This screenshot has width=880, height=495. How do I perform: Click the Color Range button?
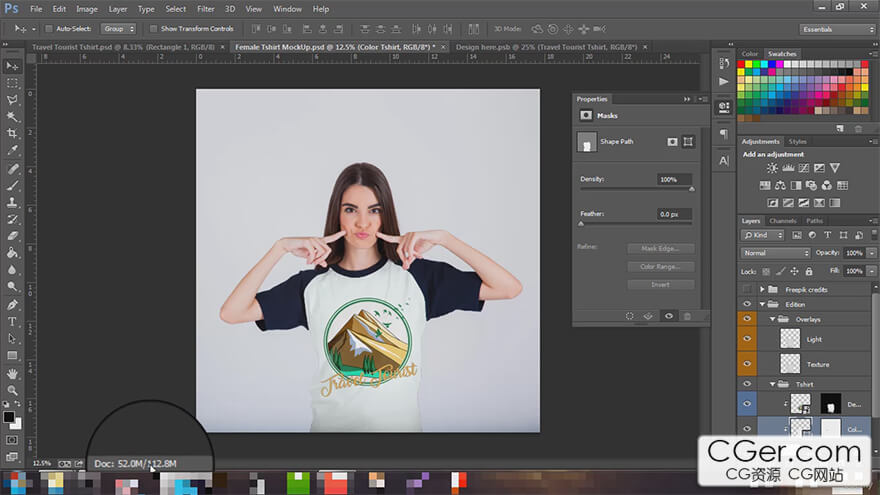click(x=660, y=267)
